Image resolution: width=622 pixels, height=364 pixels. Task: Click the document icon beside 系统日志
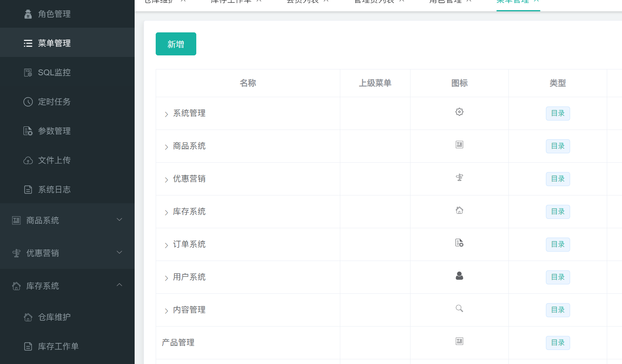28,190
